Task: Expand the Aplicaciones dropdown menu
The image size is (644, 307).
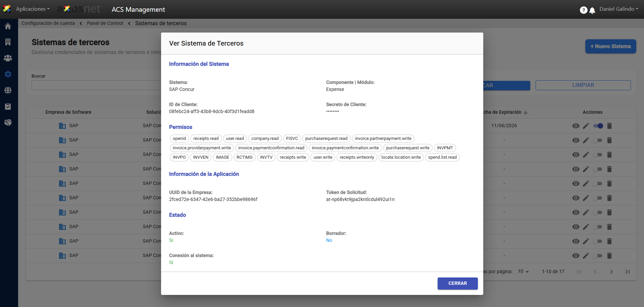Action: point(33,9)
